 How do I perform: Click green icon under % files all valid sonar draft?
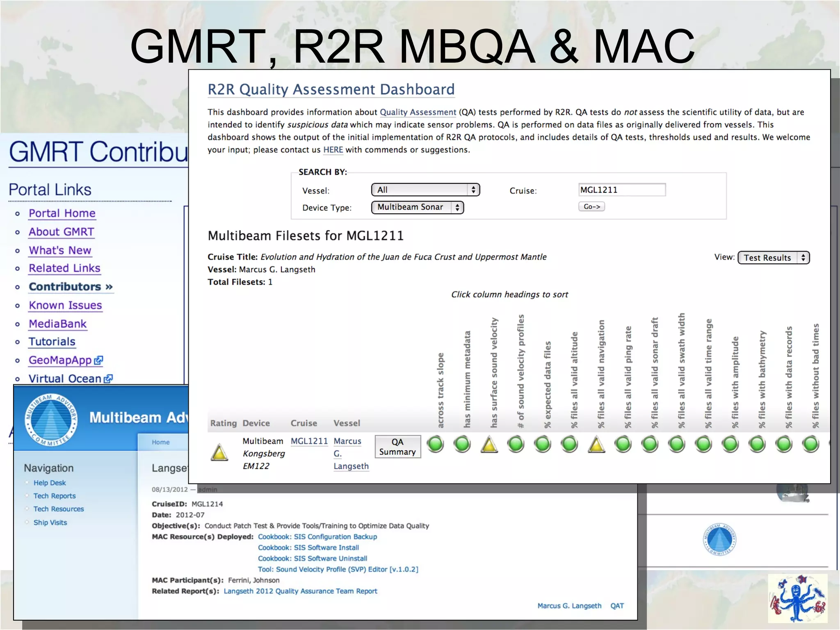[x=650, y=444]
